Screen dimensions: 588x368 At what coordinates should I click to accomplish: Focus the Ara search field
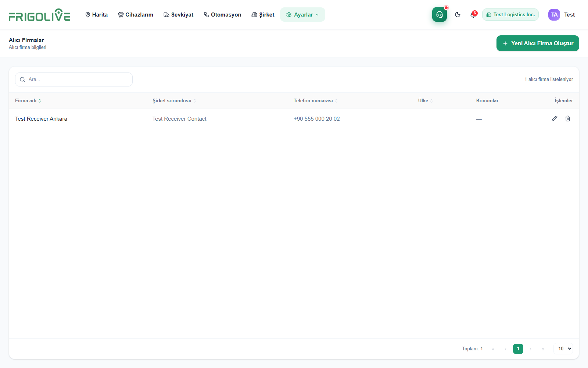pyautogui.click(x=74, y=79)
